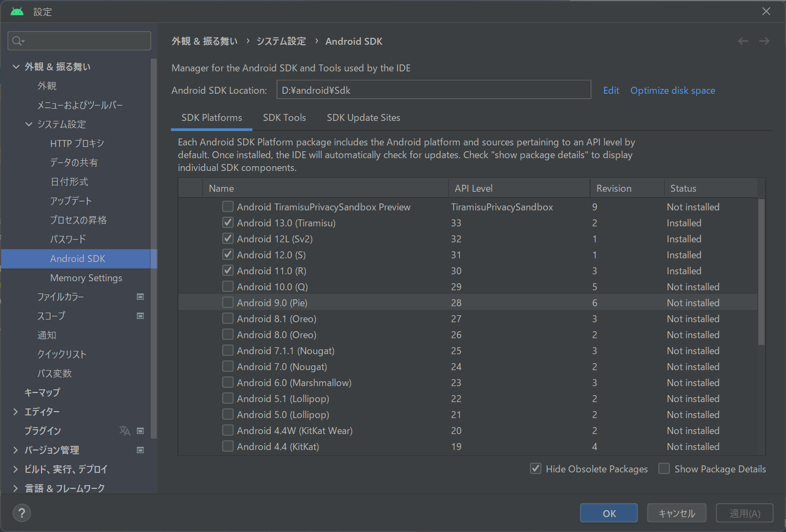Viewport: 786px width, 532px height.
Task: Select the 通知 tree item
Action: [47, 335]
